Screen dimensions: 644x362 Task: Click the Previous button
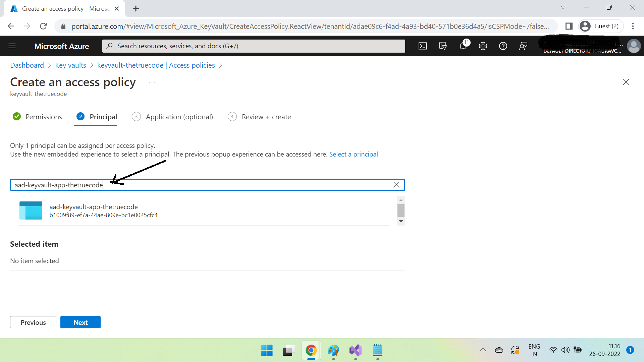point(33,322)
